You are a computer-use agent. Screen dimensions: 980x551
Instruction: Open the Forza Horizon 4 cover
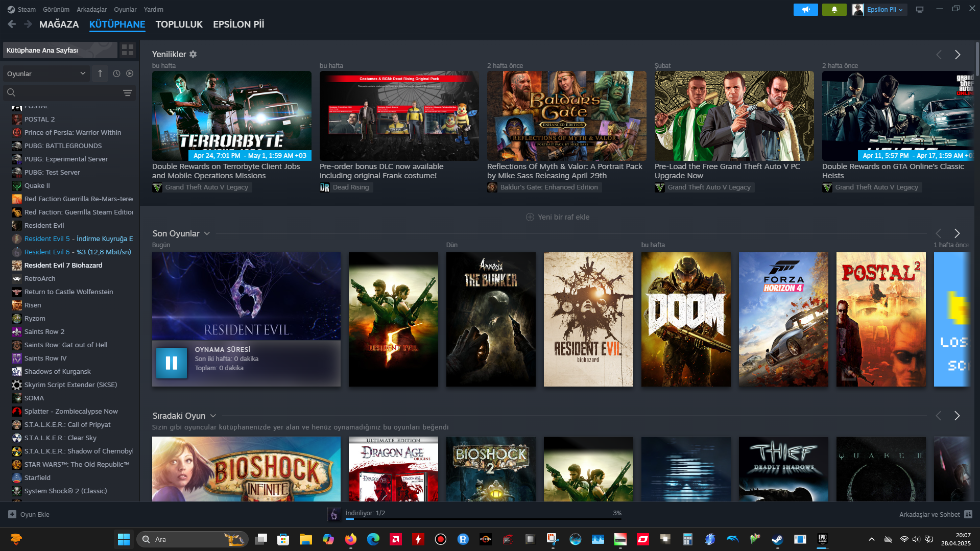[x=783, y=319]
